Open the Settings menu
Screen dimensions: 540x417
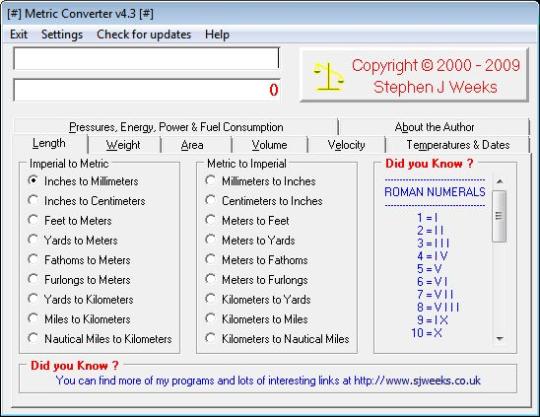(x=62, y=34)
